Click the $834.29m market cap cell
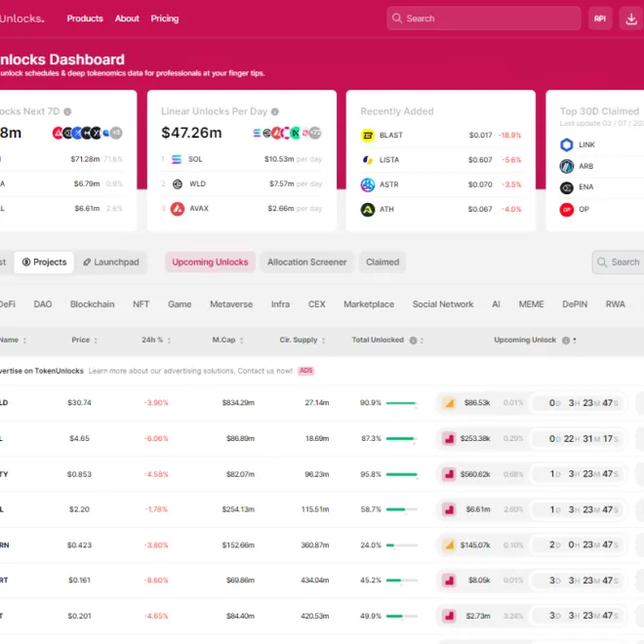The width and height of the screenshot is (644, 644). pos(238,403)
